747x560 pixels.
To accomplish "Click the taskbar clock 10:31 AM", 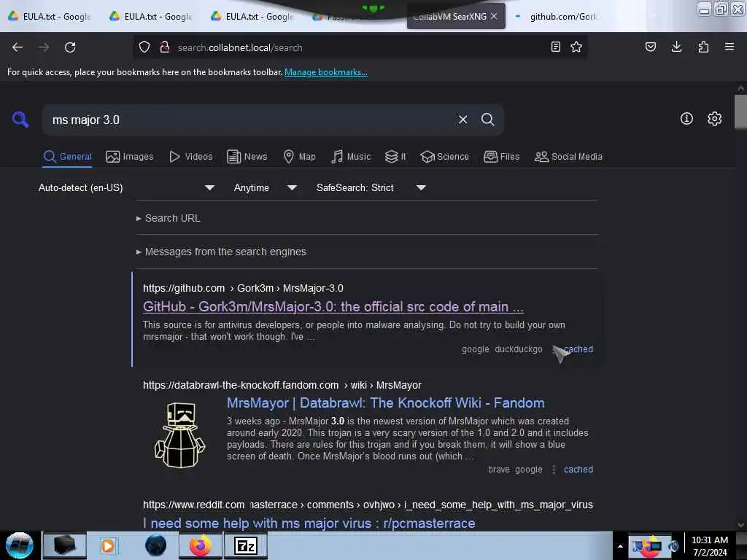I will (709, 546).
